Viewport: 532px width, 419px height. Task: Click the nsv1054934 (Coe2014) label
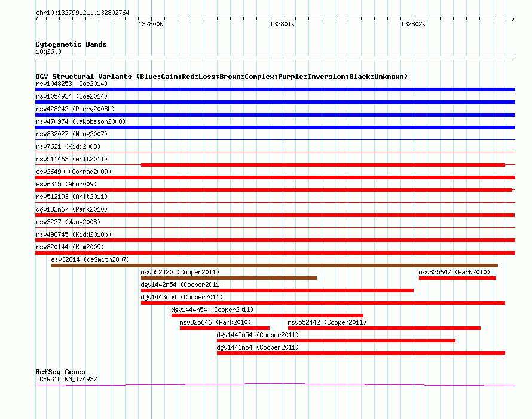pyautogui.click(x=72, y=96)
